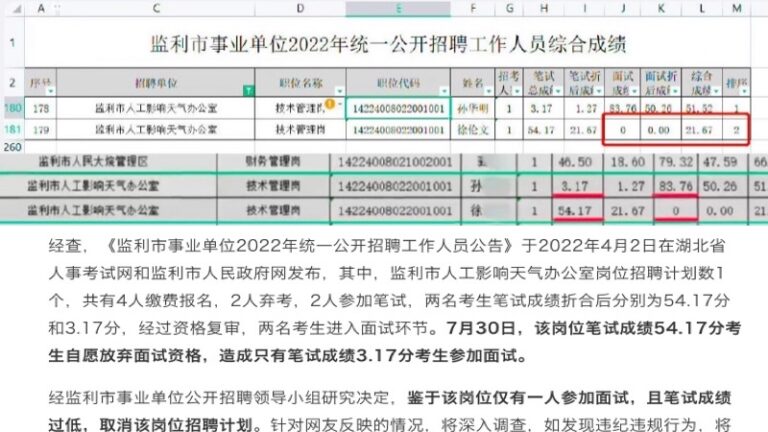Click 技术管理岗 cell in row 181
768x432 pixels.
[300, 130]
